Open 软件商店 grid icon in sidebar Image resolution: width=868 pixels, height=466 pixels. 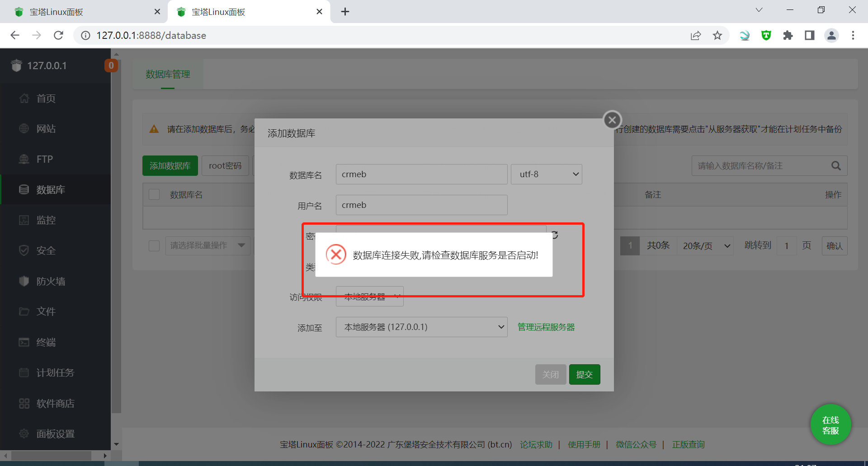pyautogui.click(x=24, y=403)
